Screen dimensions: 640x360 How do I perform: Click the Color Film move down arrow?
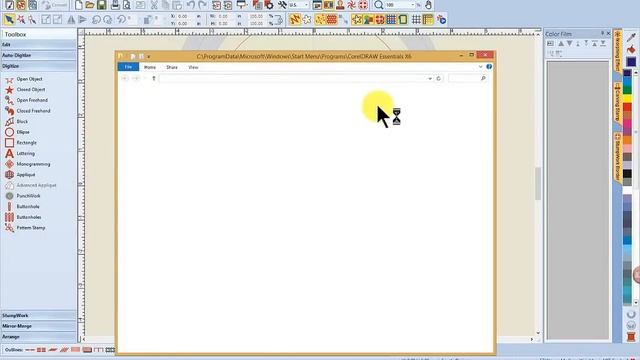coord(569,44)
